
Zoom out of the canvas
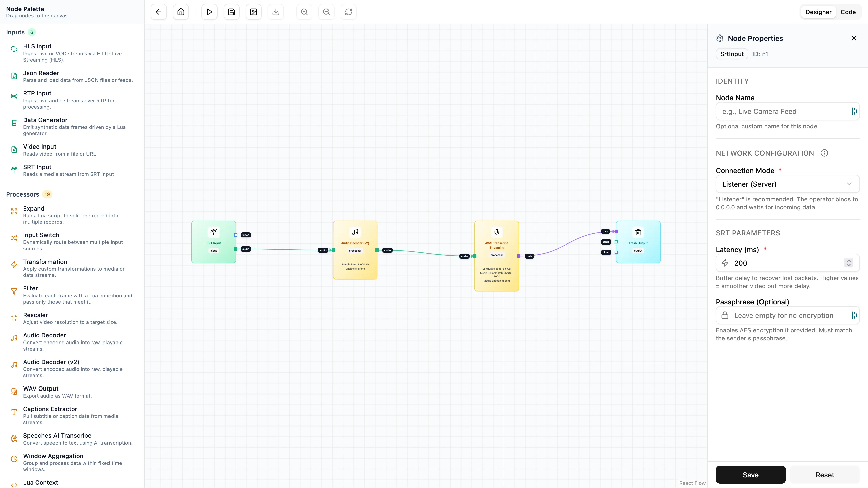pyautogui.click(x=326, y=12)
